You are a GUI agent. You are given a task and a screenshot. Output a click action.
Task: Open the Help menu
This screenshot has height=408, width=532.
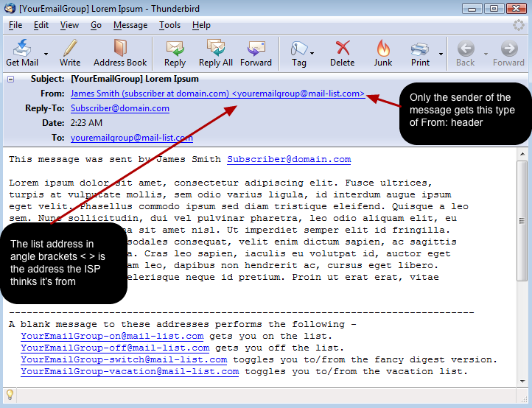point(201,25)
